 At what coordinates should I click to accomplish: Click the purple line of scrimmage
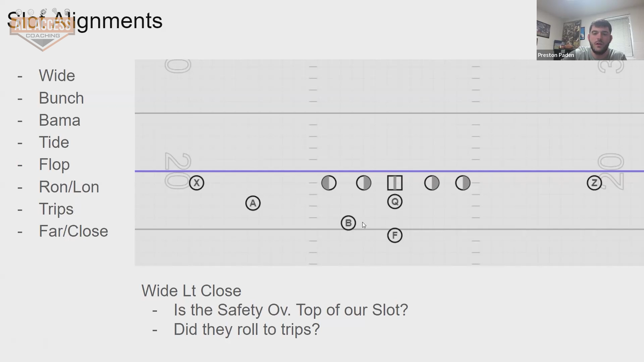(389, 171)
